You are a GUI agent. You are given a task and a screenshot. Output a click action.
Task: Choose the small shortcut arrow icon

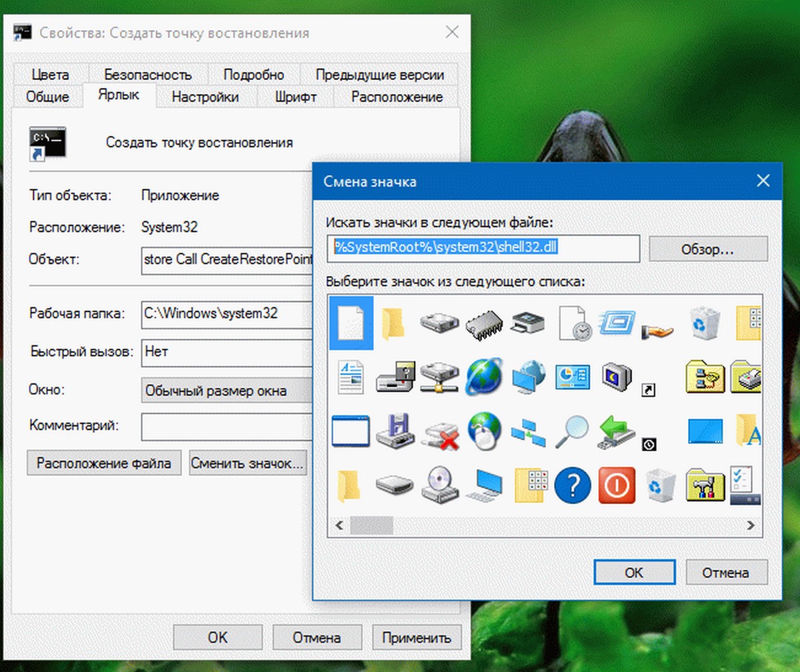pyautogui.click(x=647, y=391)
